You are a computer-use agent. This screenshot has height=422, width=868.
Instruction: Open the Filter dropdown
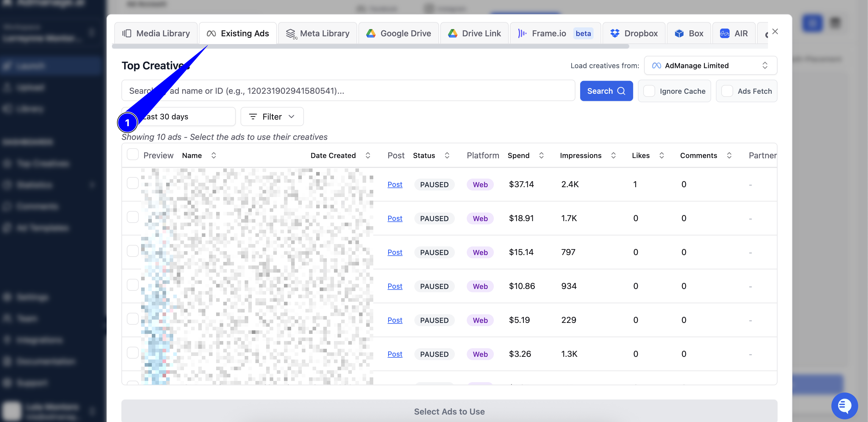tap(272, 117)
